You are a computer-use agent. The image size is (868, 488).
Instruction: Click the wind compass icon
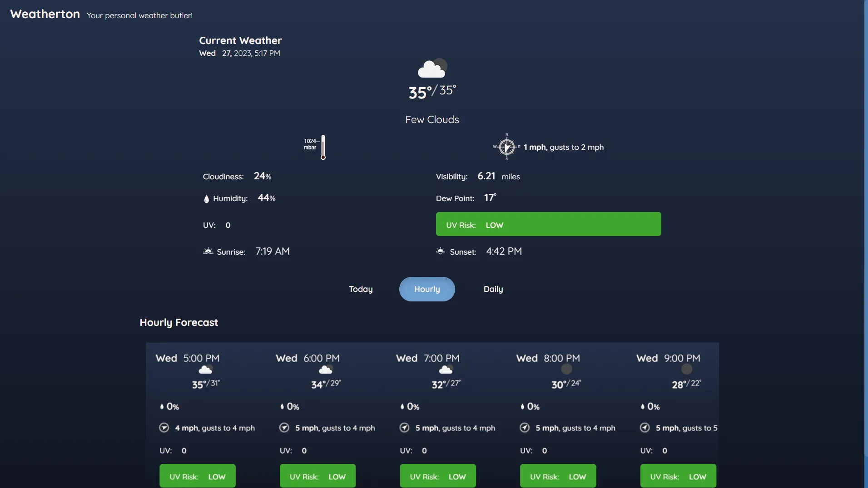[x=506, y=147]
